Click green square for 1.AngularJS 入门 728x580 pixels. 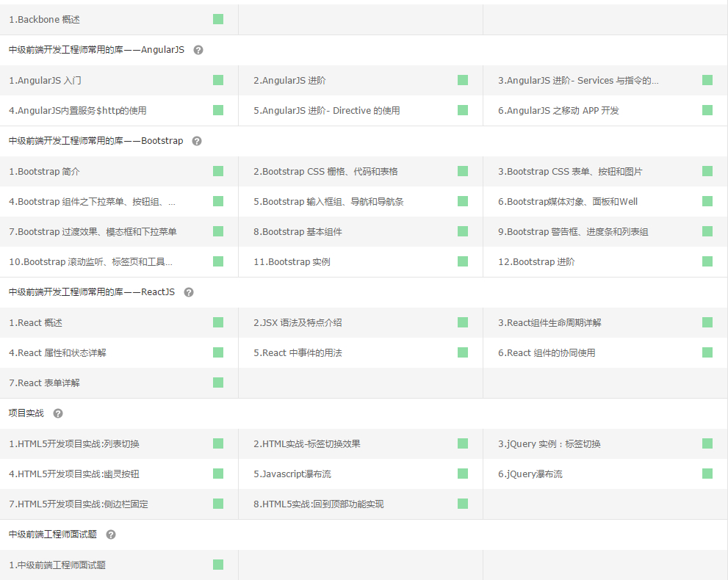coord(218,80)
